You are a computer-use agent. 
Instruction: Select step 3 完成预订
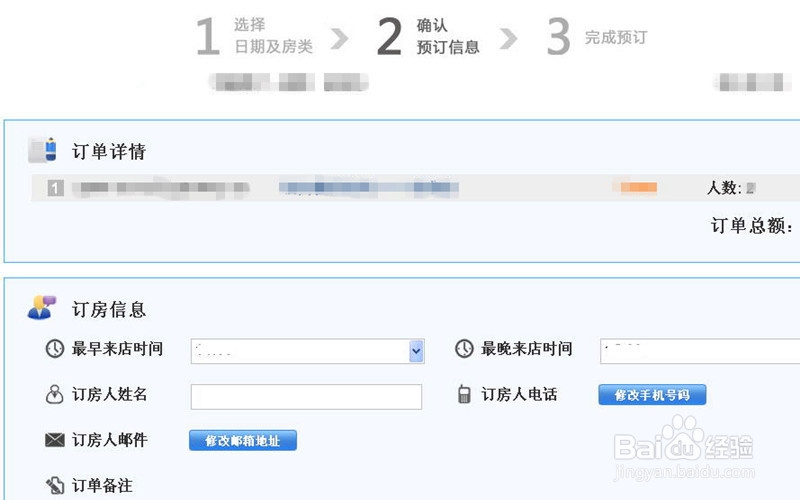(597, 38)
